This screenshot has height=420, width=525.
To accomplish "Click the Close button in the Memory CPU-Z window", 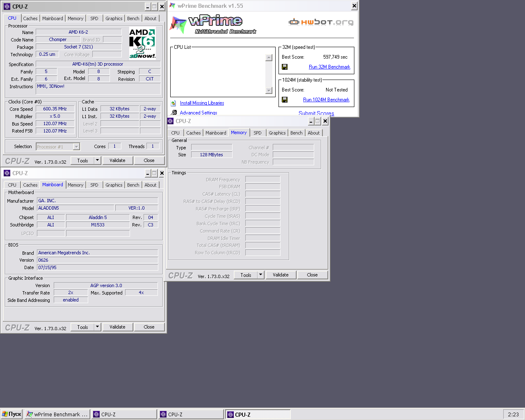I will tap(312, 275).
